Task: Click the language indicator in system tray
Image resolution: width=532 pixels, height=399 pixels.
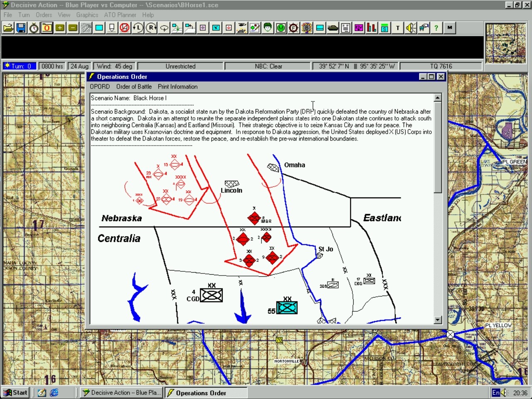Action: (x=496, y=393)
